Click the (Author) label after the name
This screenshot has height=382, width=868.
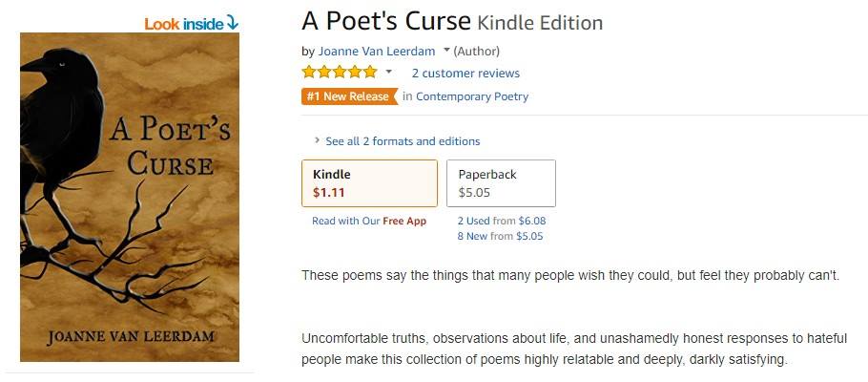(476, 51)
